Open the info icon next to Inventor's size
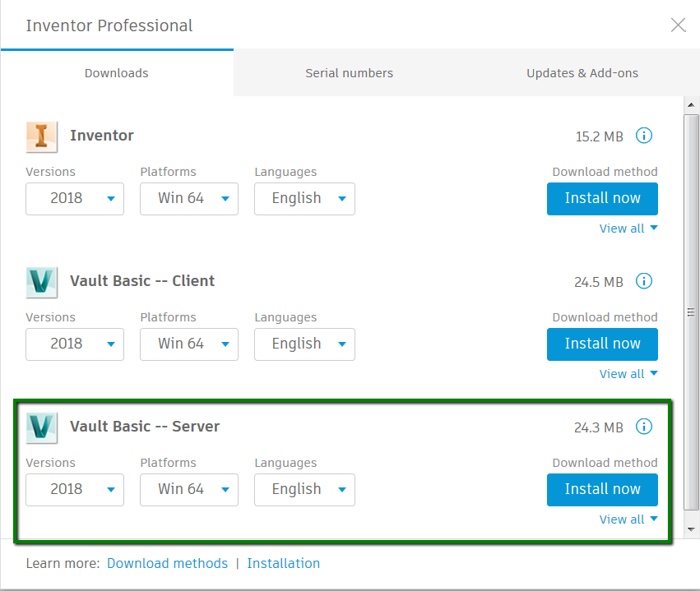Image resolution: width=700 pixels, height=591 pixels. tap(644, 136)
